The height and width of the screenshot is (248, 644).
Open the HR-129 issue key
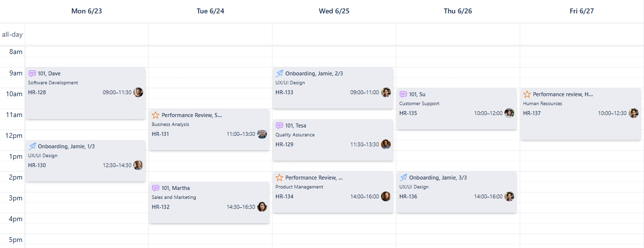click(284, 144)
